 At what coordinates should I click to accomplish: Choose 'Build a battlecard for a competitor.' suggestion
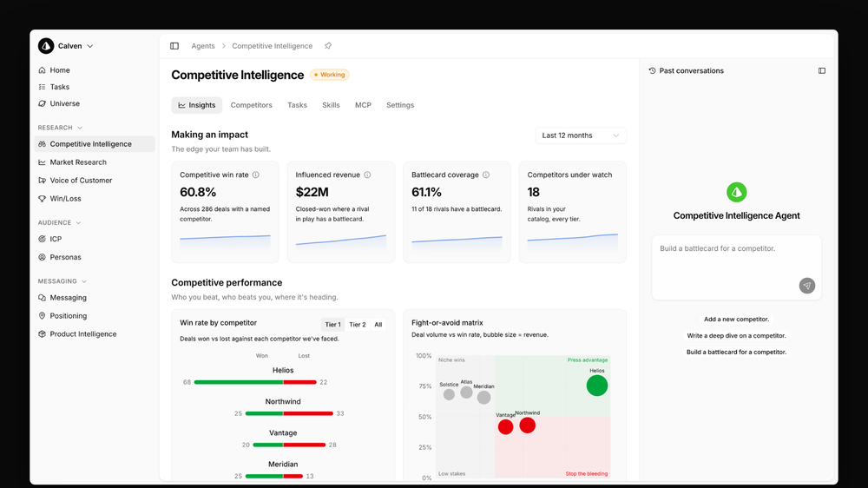click(x=736, y=353)
